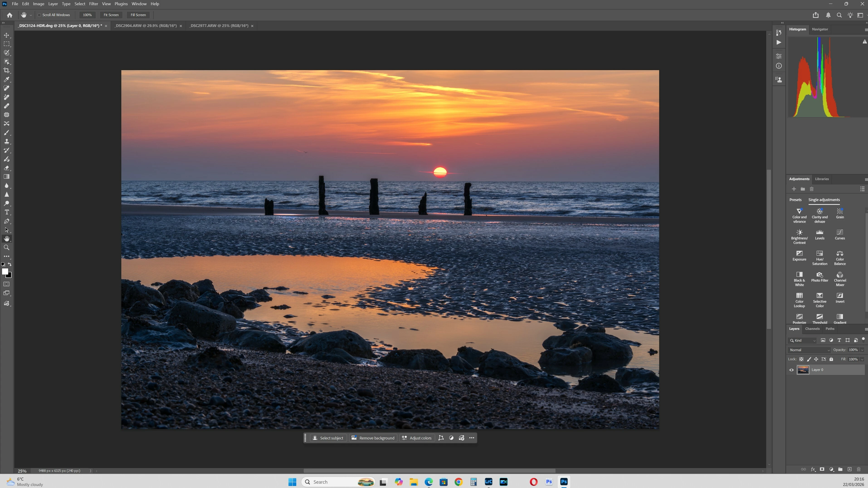Open the blend mode Normal dropdown
868x488 pixels.
809,350
